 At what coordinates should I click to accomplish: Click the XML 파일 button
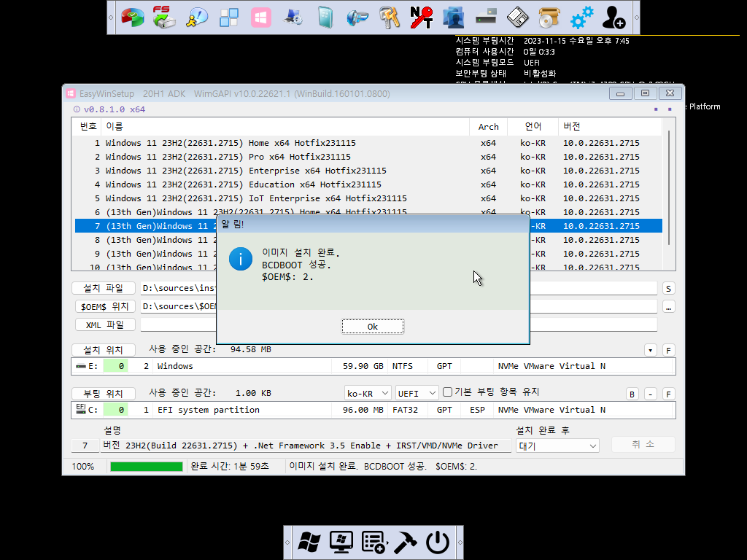(105, 324)
